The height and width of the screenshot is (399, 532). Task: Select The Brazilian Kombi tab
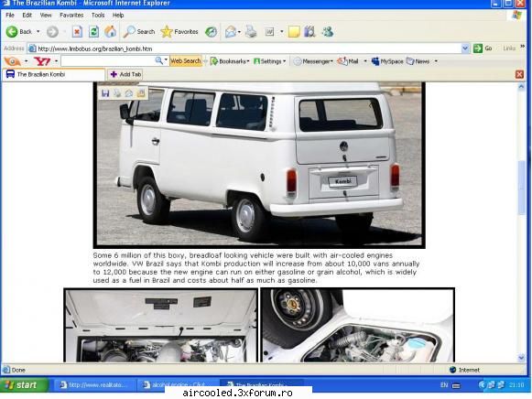click(54, 74)
